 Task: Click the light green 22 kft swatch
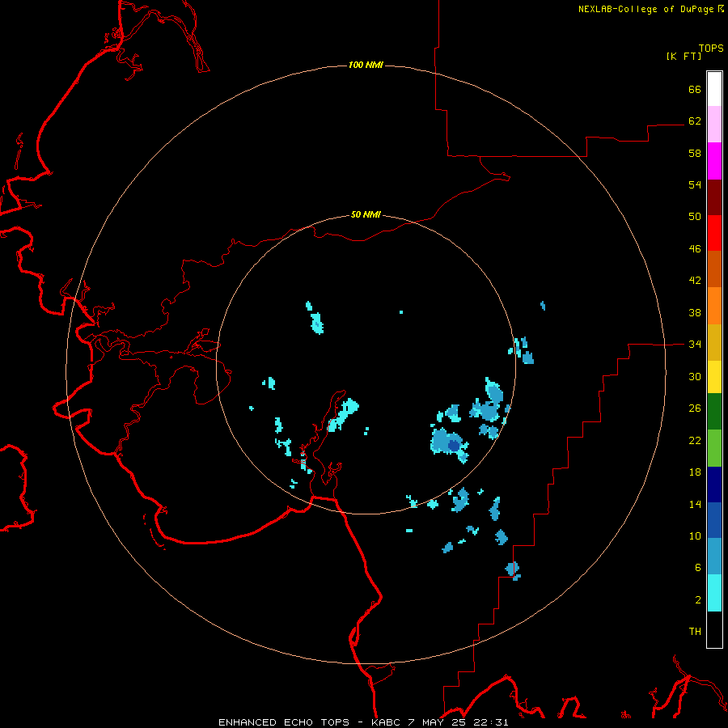pyautogui.click(x=714, y=448)
